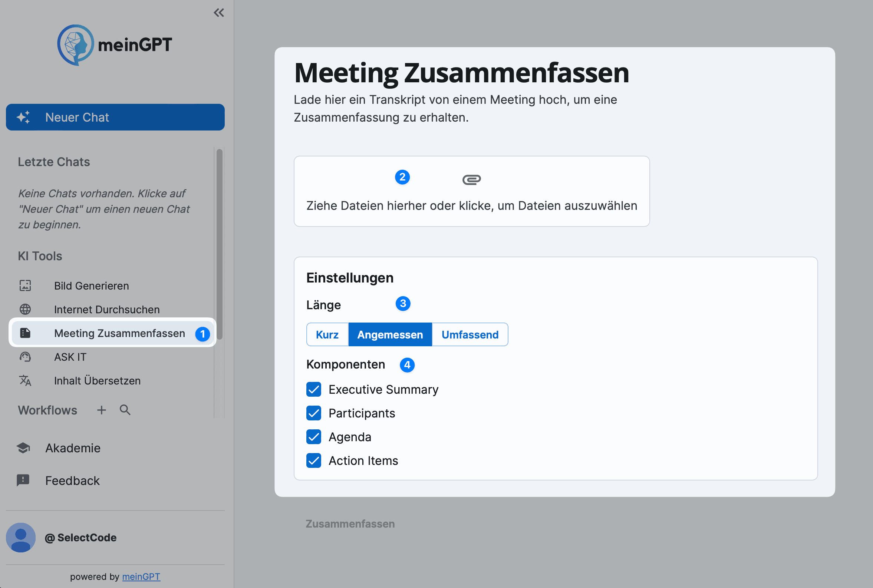Open Internet Durchsuchen via its globe icon
Image resolution: width=873 pixels, height=588 pixels.
click(x=25, y=309)
